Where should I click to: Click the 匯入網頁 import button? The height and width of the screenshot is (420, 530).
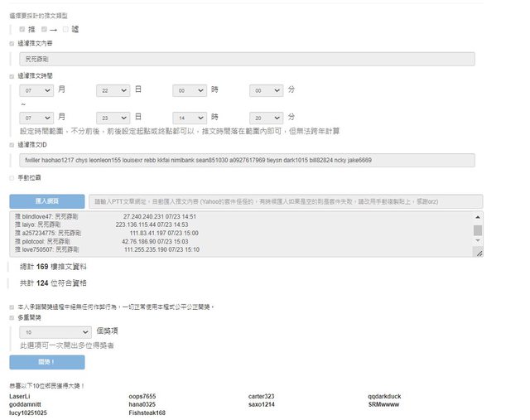[x=46, y=201]
